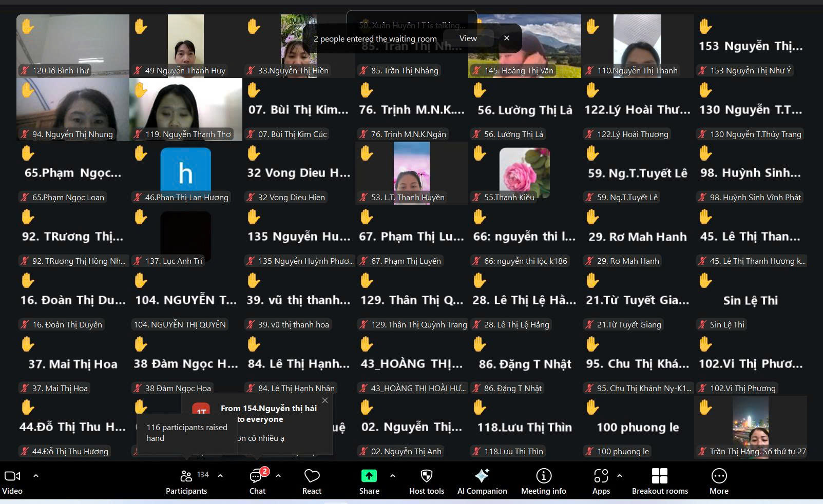Launch AI Companion sparkle icon
Image resolution: width=823 pixels, height=504 pixels.
pos(482,476)
